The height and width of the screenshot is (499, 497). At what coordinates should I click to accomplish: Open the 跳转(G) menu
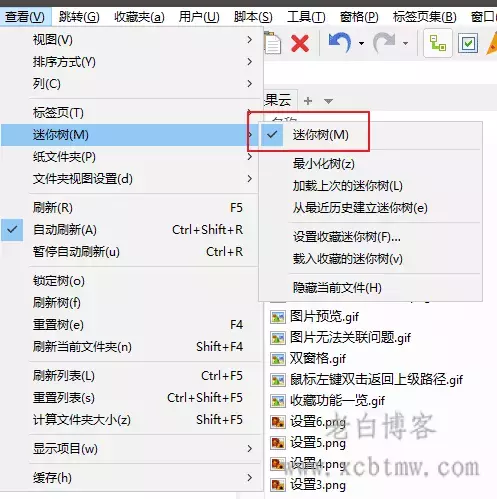tap(79, 17)
